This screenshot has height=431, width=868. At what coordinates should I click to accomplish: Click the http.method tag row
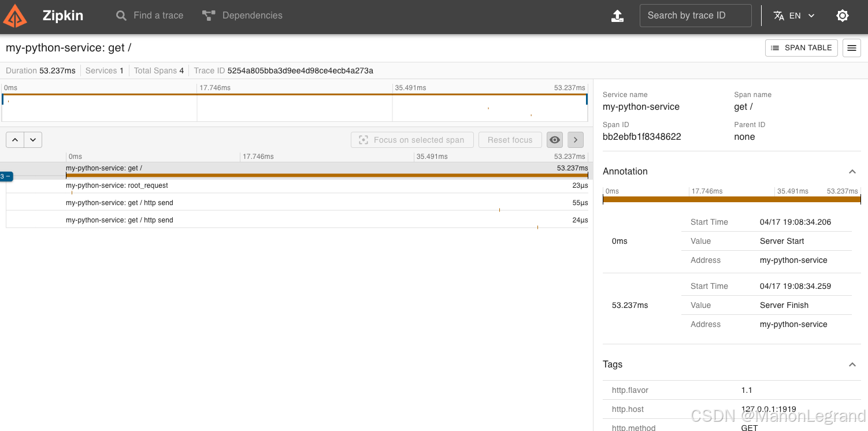[x=732, y=426]
